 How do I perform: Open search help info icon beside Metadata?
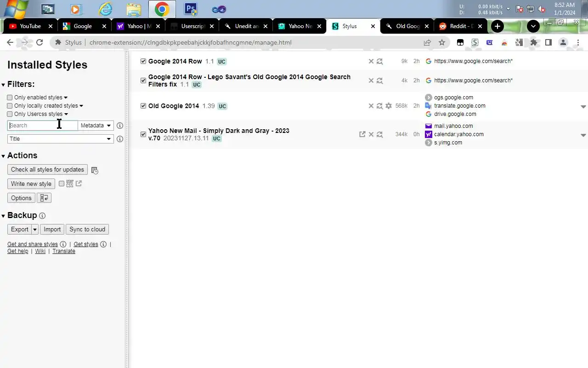pos(120,126)
